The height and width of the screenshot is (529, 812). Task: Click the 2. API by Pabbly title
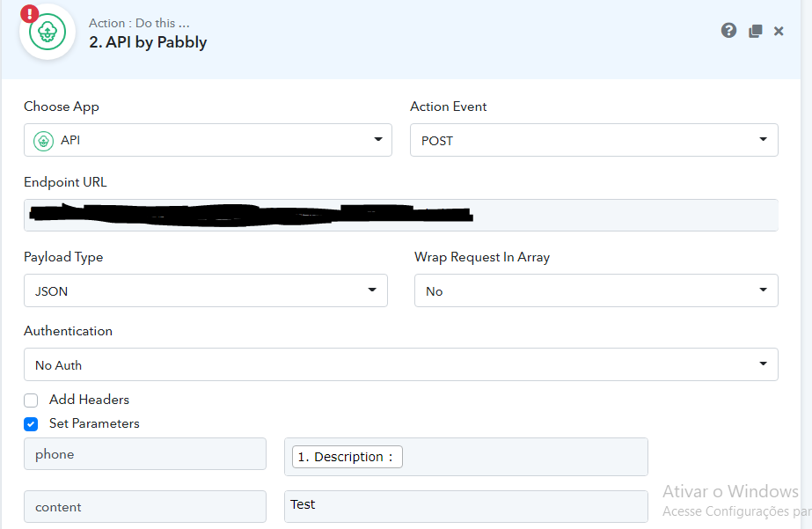pos(148,42)
